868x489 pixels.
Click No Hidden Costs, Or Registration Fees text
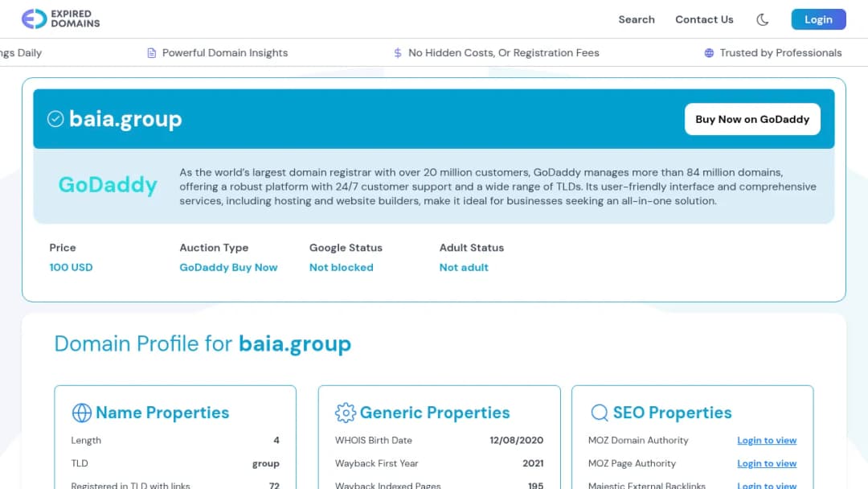pyautogui.click(x=504, y=53)
